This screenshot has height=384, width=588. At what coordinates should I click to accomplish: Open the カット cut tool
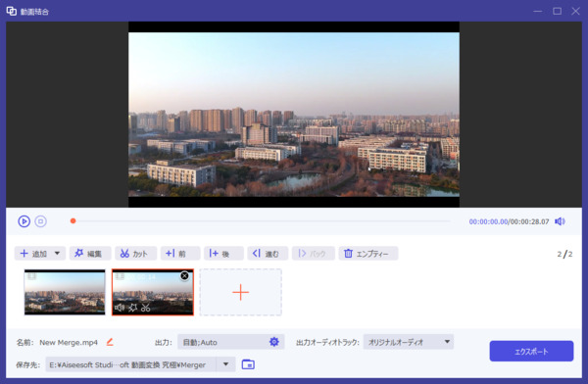[136, 254]
